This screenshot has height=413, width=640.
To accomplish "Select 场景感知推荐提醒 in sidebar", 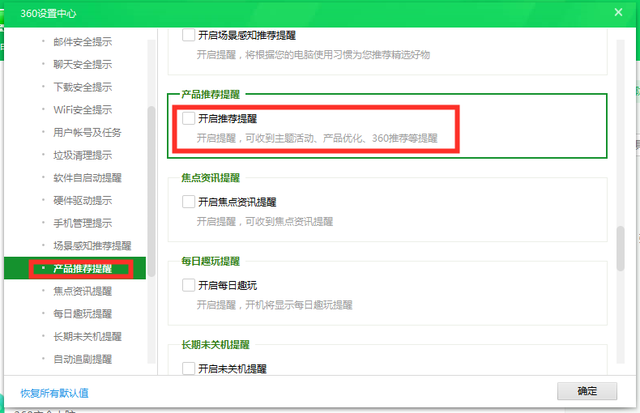I will pyautogui.click(x=92, y=246).
